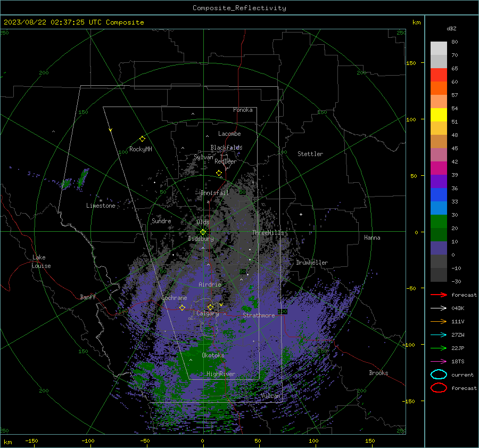
Task: Click the 80 dBZ scale value
Action: [455, 42]
